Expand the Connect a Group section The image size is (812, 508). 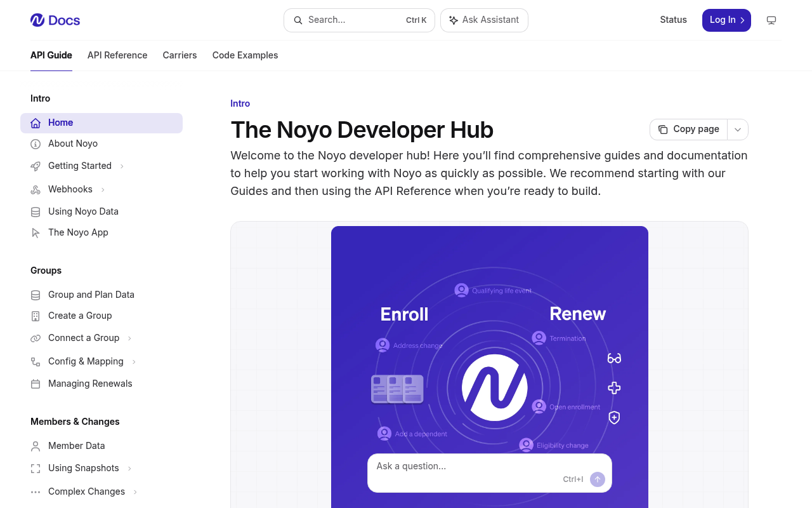(129, 338)
